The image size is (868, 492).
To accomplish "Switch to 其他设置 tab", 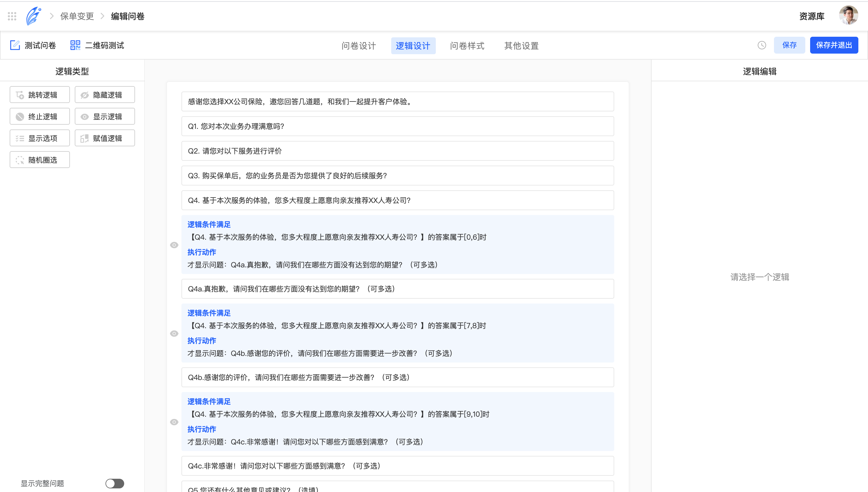I will [x=521, y=46].
